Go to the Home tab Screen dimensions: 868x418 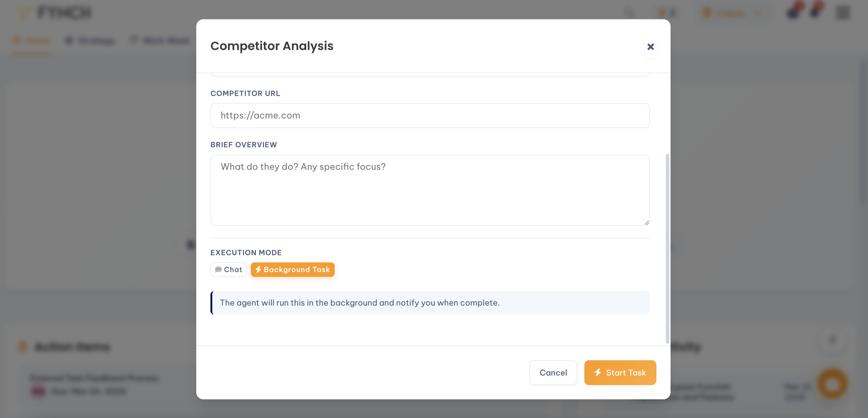(x=31, y=41)
